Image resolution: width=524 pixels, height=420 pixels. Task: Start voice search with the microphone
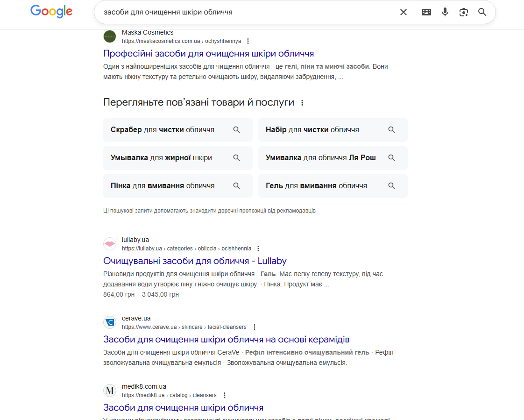(445, 12)
